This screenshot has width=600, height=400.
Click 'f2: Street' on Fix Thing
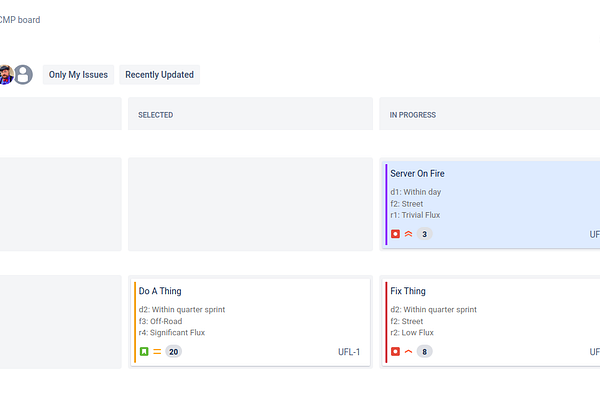pyautogui.click(x=407, y=321)
